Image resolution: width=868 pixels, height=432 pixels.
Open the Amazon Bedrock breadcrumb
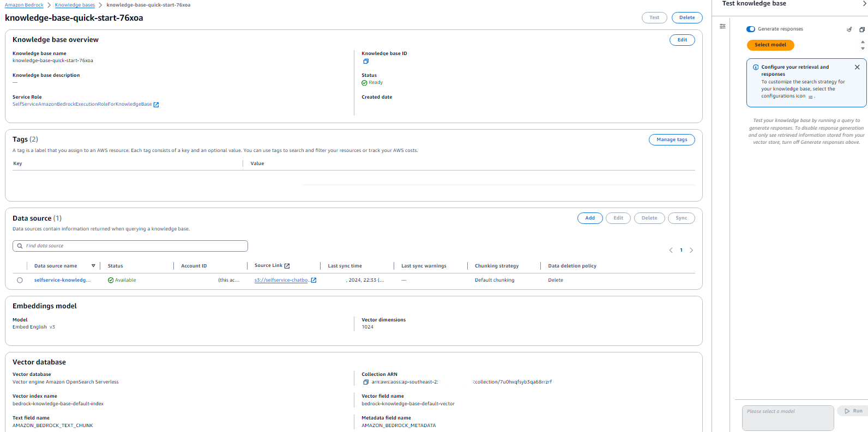[24, 5]
